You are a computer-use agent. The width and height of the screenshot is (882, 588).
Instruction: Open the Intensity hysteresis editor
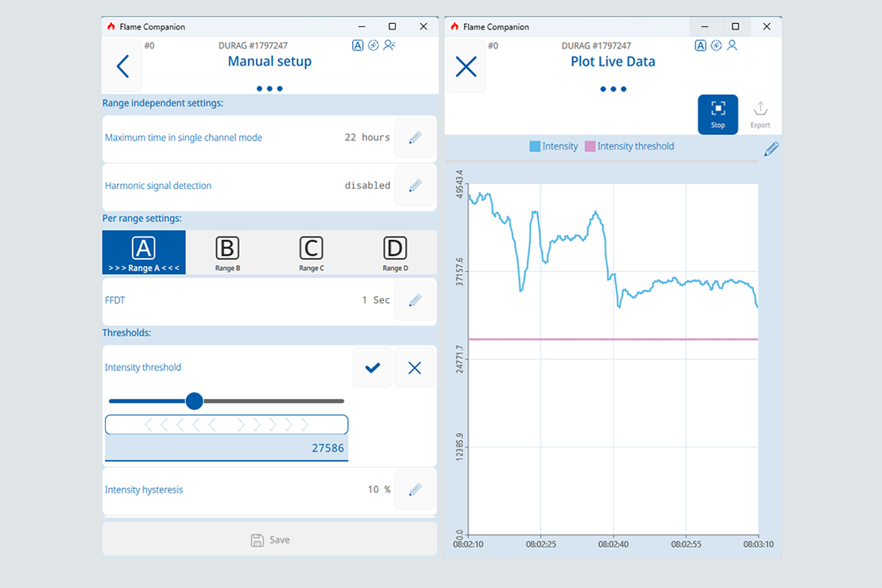[414, 489]
